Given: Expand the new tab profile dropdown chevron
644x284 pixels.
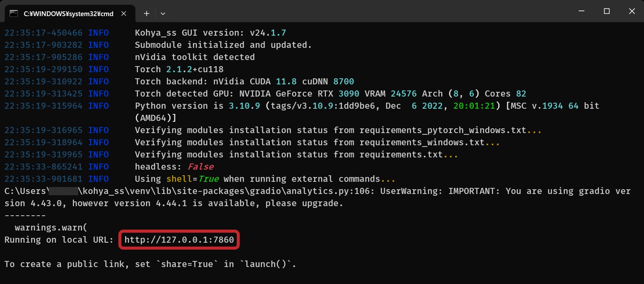Looking at the screenshot, I should coord(163,13).
